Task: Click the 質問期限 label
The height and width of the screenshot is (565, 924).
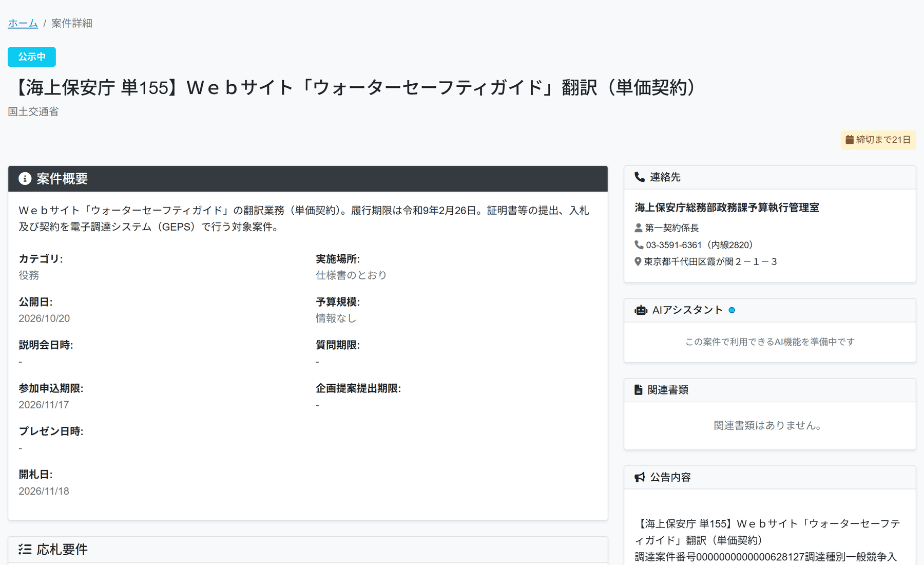Action: tap(338, 345)
